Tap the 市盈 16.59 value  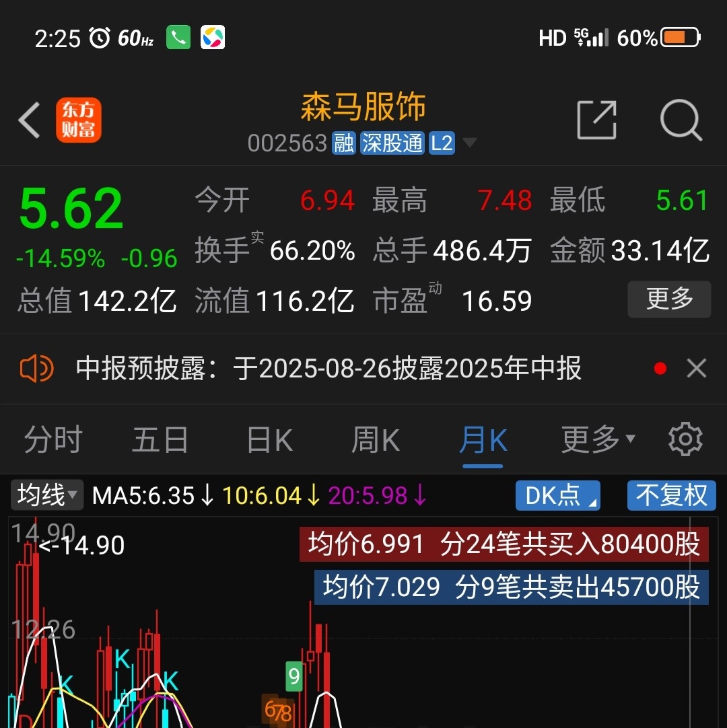point(497,301)
